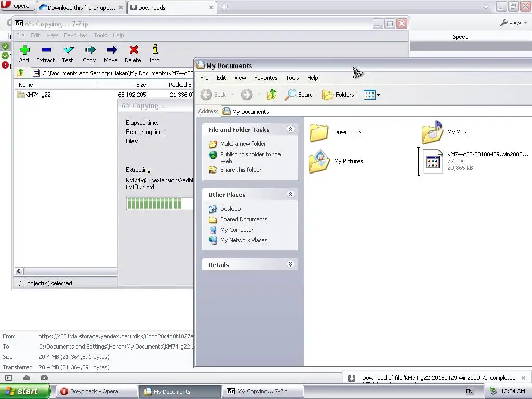
Task: Open My Network Places link
Action: 244,240
